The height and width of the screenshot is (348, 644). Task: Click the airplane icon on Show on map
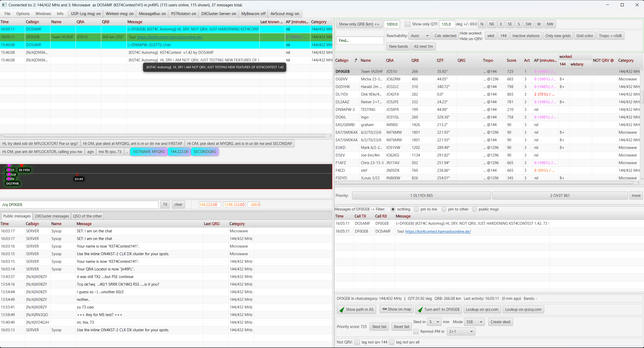coord(384,309)
